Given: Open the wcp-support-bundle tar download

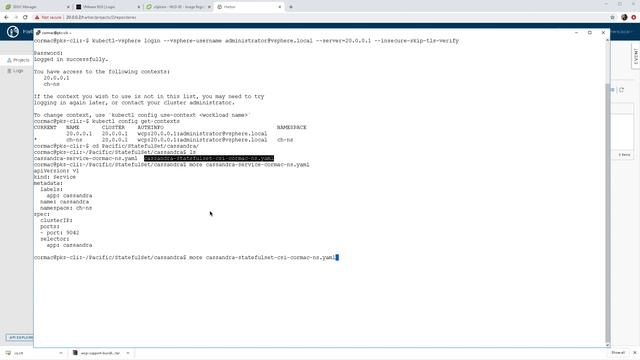Looking at the screenshot, I should pyautogui.click(x=97, y=353).
